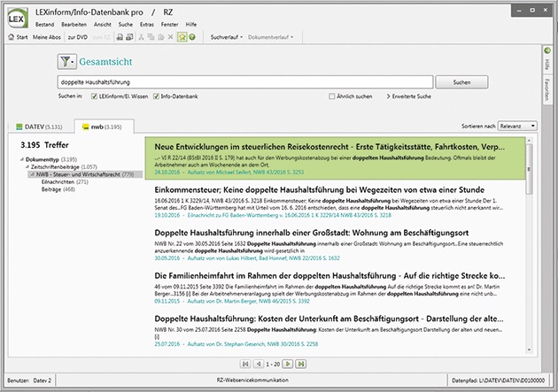Click the Start home icon in toolbar
Screen dimensions: 558x392
point(12,38)
